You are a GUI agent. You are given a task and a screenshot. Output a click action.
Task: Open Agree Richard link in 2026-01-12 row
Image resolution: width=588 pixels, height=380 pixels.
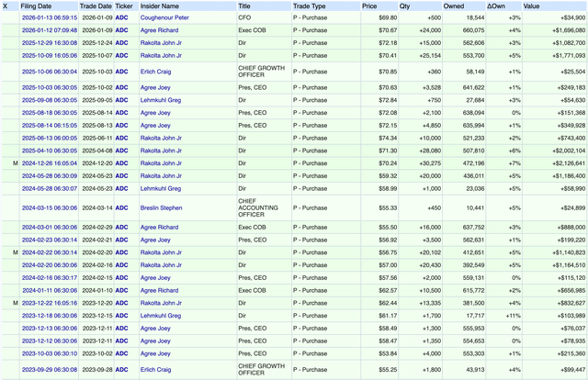click(159, 30)
